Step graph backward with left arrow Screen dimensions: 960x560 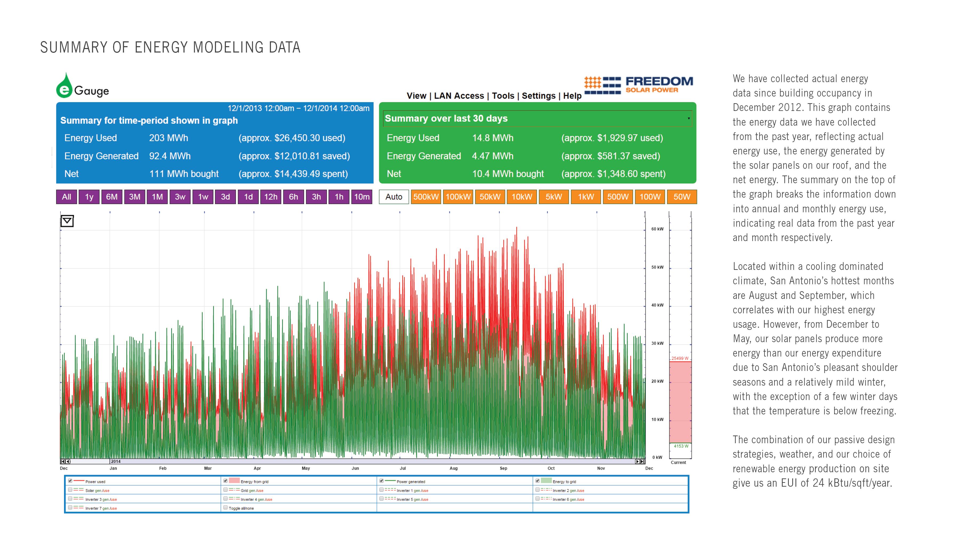click(68, 461)
